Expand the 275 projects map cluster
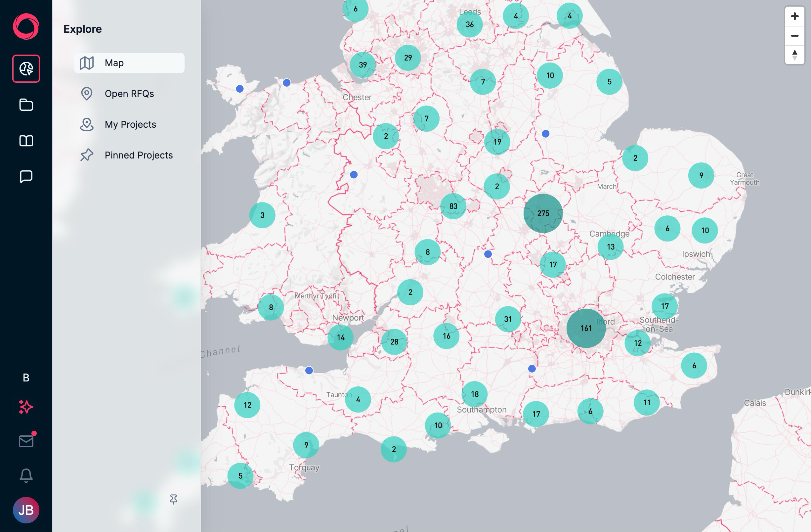 point(543,213)
